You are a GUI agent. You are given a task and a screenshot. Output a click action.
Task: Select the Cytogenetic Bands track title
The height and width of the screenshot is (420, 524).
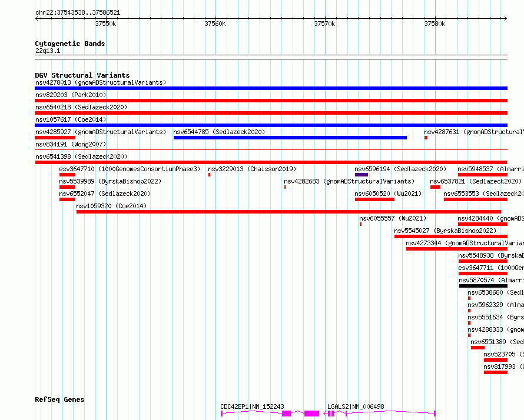coord(70,44)
